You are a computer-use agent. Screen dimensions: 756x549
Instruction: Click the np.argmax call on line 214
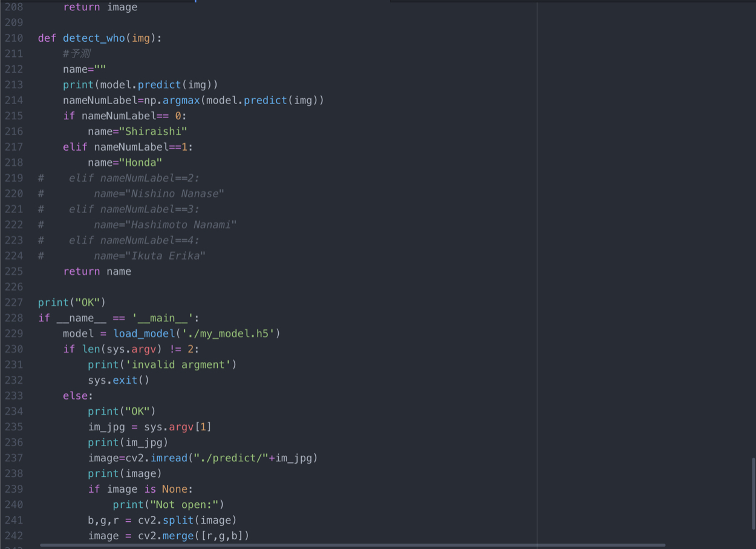click(x=181, y=100)
